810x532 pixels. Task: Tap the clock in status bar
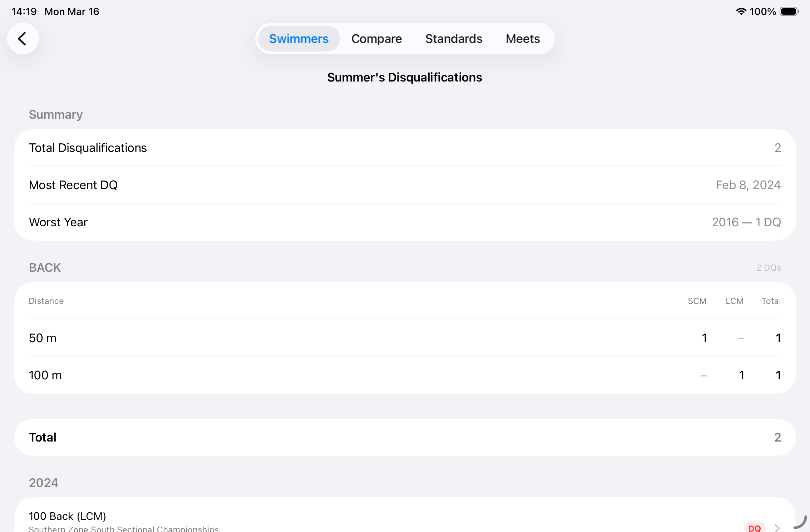24,11
